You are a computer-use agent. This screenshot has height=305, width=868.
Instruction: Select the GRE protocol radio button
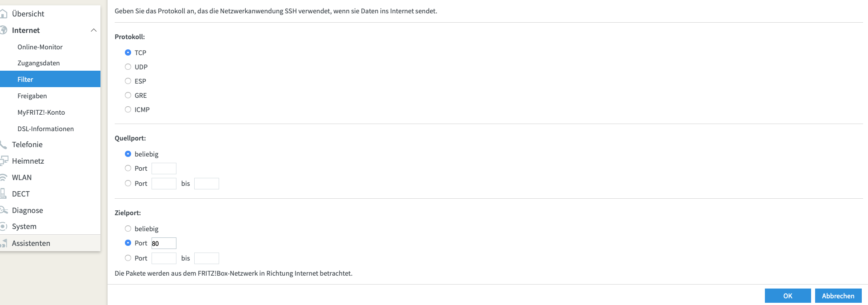coord(128,95)
